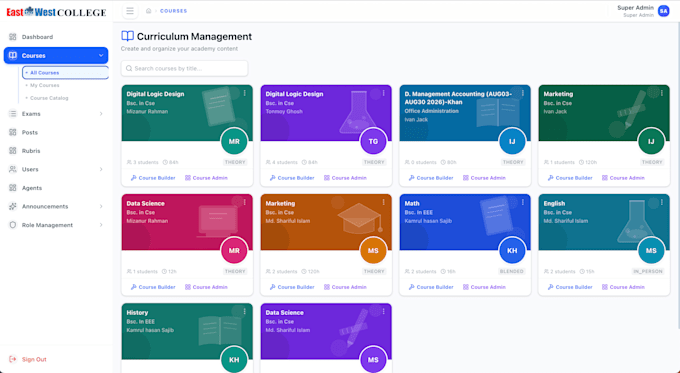This screenshot has height=373, width=680.
Task: Click MR avatar on Digital Logic Design card
Action: point(234,141)
